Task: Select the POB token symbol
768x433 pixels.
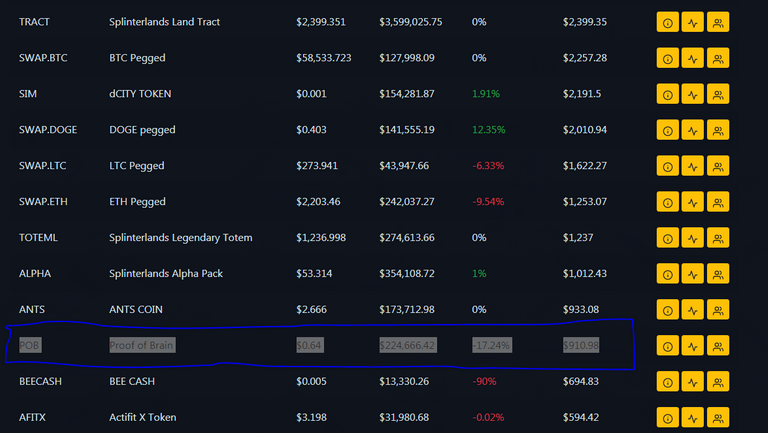Action: (29, 345)
